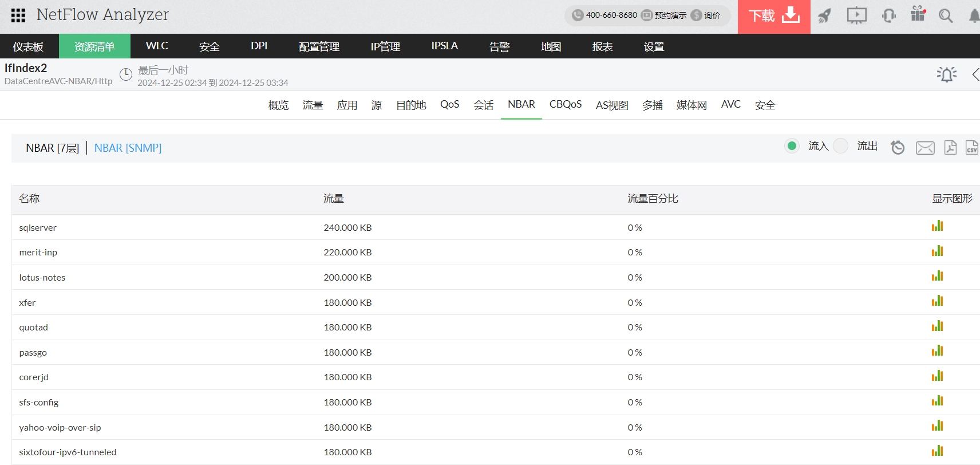
Task: Switch to the CBQoS tab
Action: point(565,104)
